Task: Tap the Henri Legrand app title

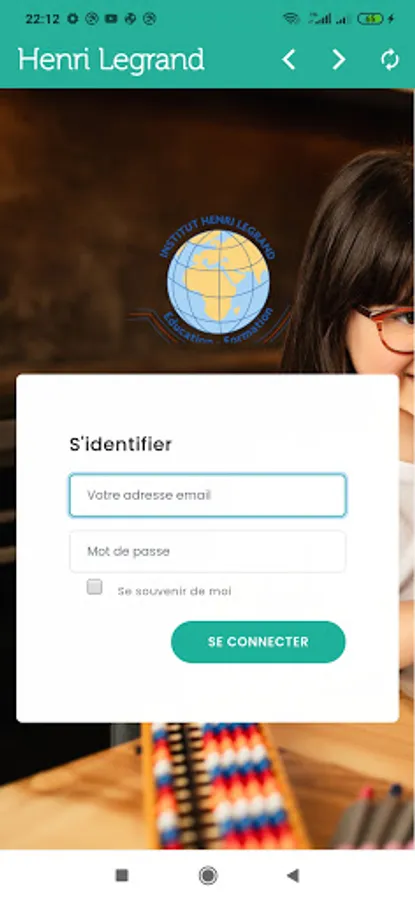Action: [111, 59]
